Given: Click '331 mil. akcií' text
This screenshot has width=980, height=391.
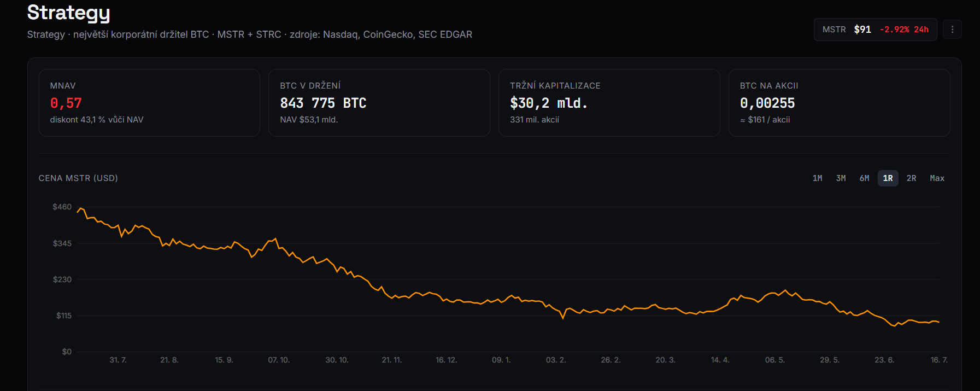Looking at the screenshot, I should coord(535,120).
